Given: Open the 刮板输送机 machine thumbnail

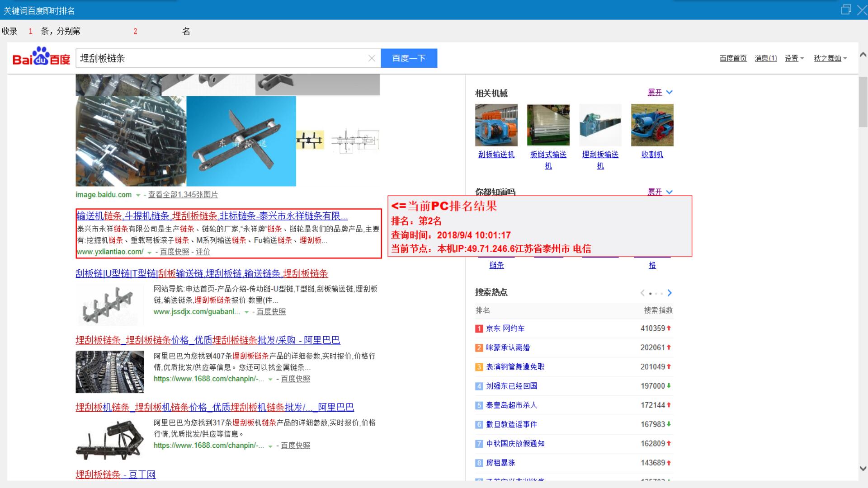Looking at the screenshot, I should click(x=496, y=125).
